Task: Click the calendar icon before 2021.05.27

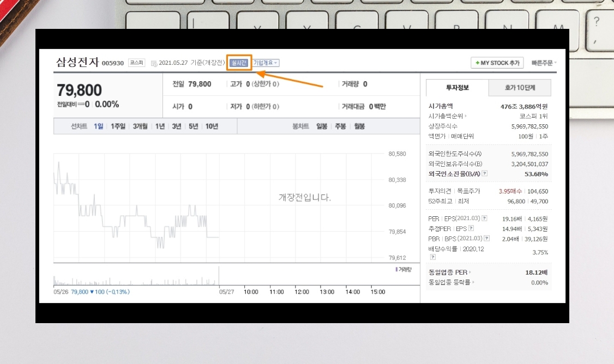Action: [x=154, y=63]
